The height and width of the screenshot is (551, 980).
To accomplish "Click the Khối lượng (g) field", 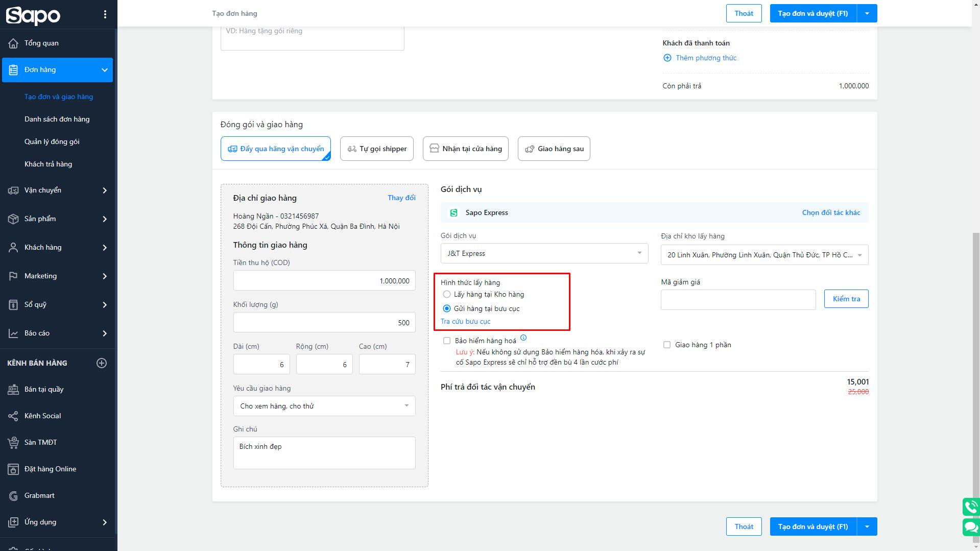I will click(x=324, y=322).
